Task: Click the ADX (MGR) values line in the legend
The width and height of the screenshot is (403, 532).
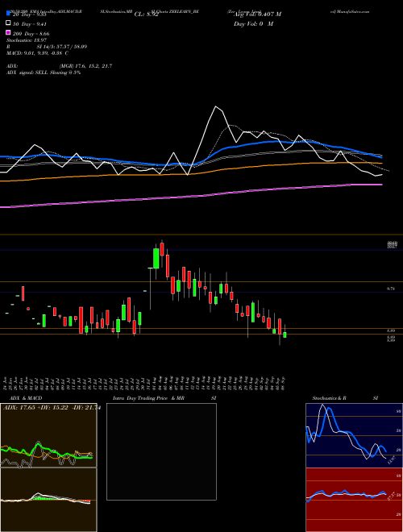Action: pyautogui.click(x=60, y=66)
